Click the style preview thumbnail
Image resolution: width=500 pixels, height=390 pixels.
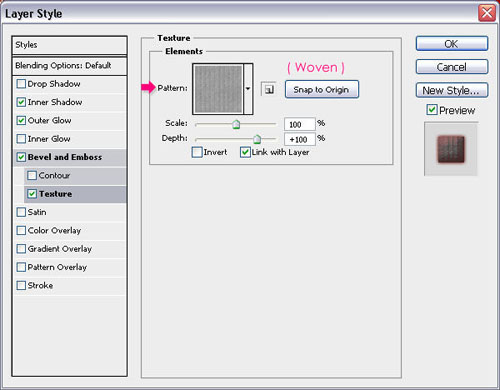point(451,149)
